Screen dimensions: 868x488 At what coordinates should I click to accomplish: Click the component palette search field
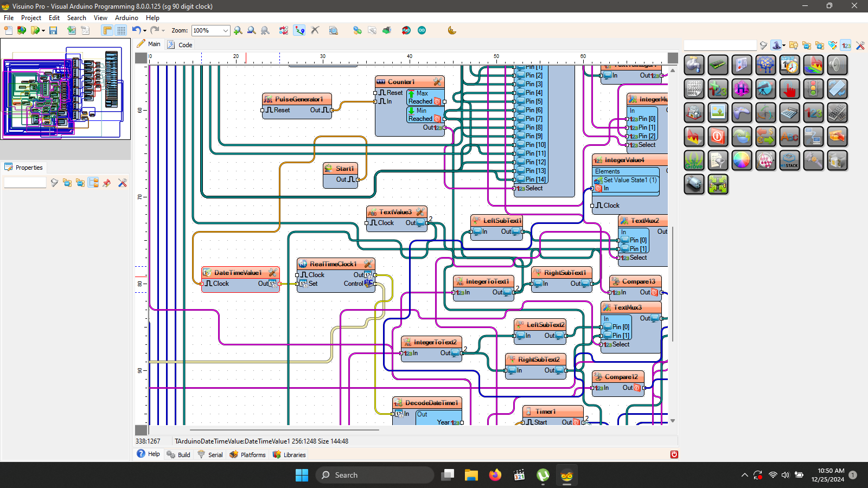pyautogui.click(x=720, y=46)
